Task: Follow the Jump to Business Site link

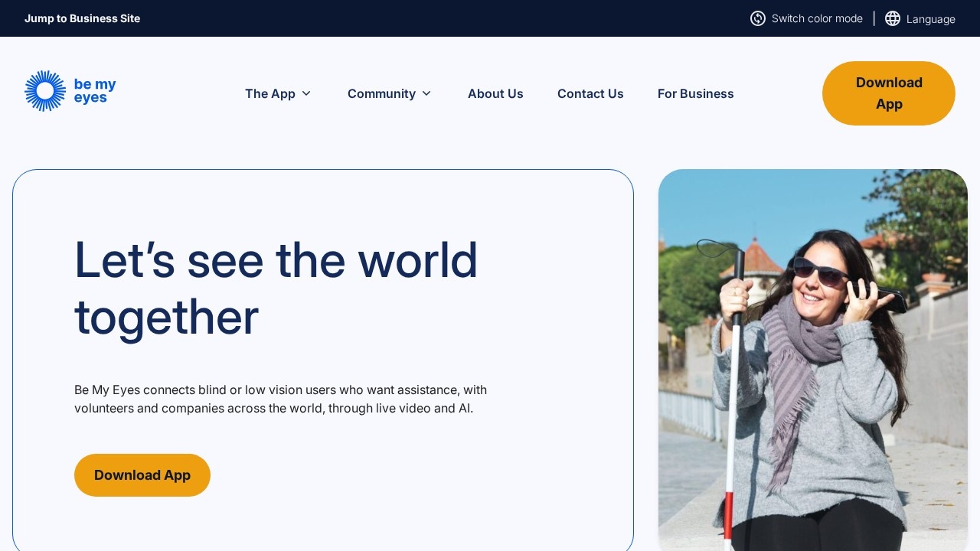Action: pyautogui.click(x=82, y=18)
